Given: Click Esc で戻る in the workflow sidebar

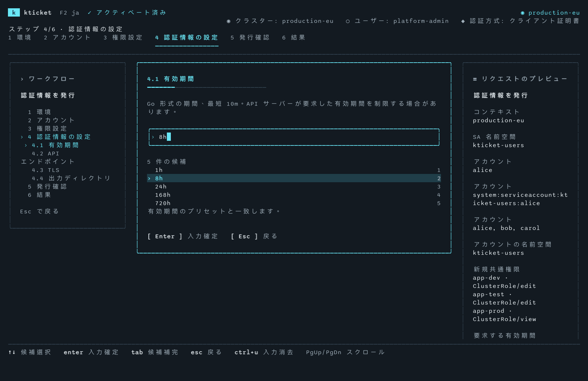Looking at the screenshot, I should pyautogui.click(x=39, y=211).
